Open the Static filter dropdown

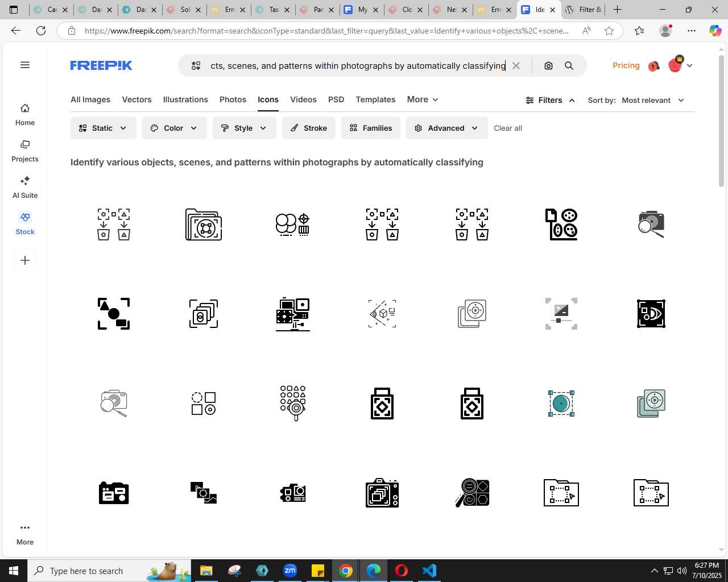tap(104, 128)
